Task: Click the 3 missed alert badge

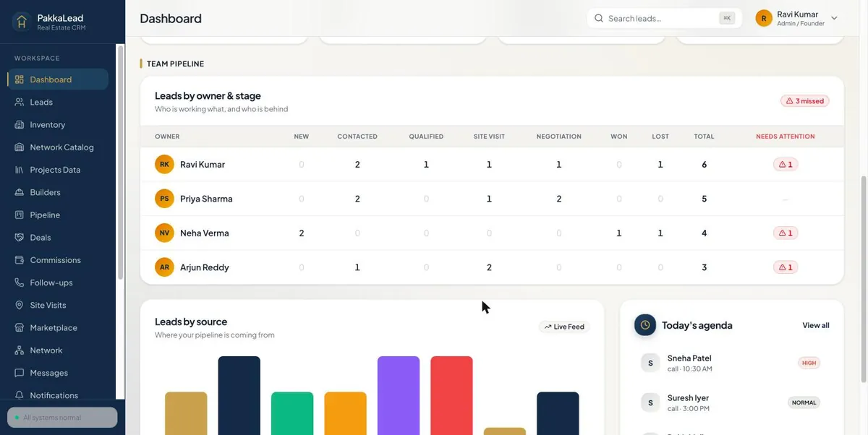Action: point(805,101)
